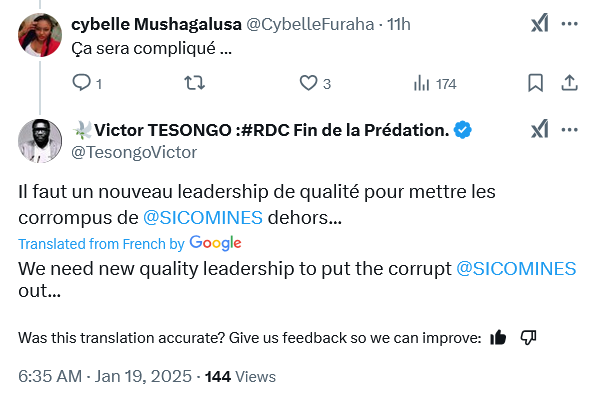Reply to cybelle Mushagalusa's tweet
598x400 pixels.
82,83
